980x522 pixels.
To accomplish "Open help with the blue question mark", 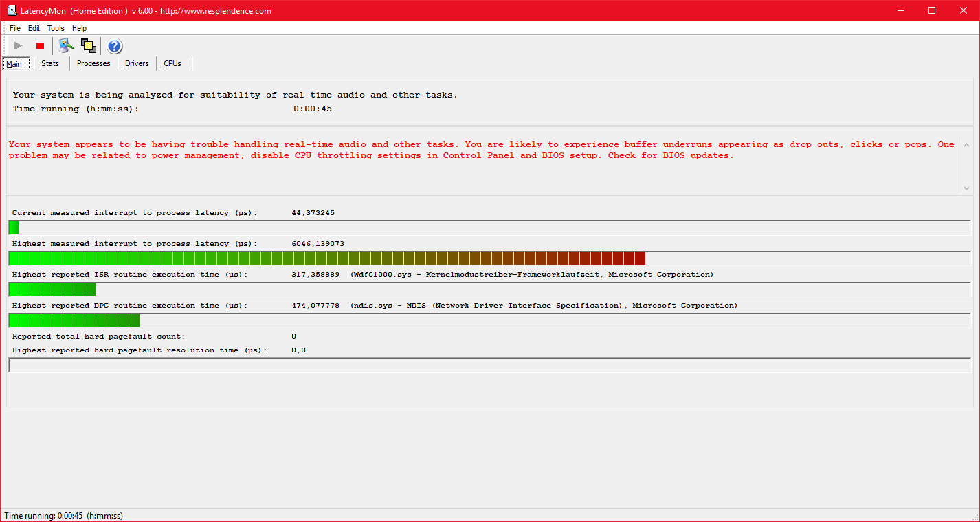I will pyautogui.click(x=115, y=46).
